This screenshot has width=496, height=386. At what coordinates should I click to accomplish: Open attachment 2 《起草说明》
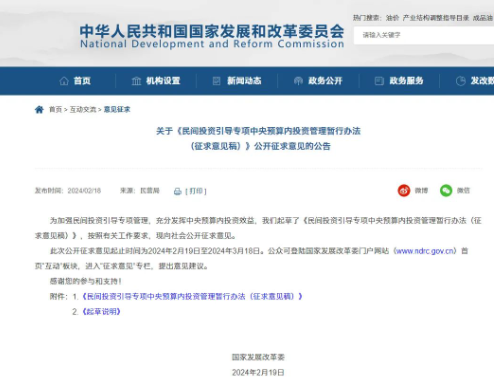click(x=101, y=312)
